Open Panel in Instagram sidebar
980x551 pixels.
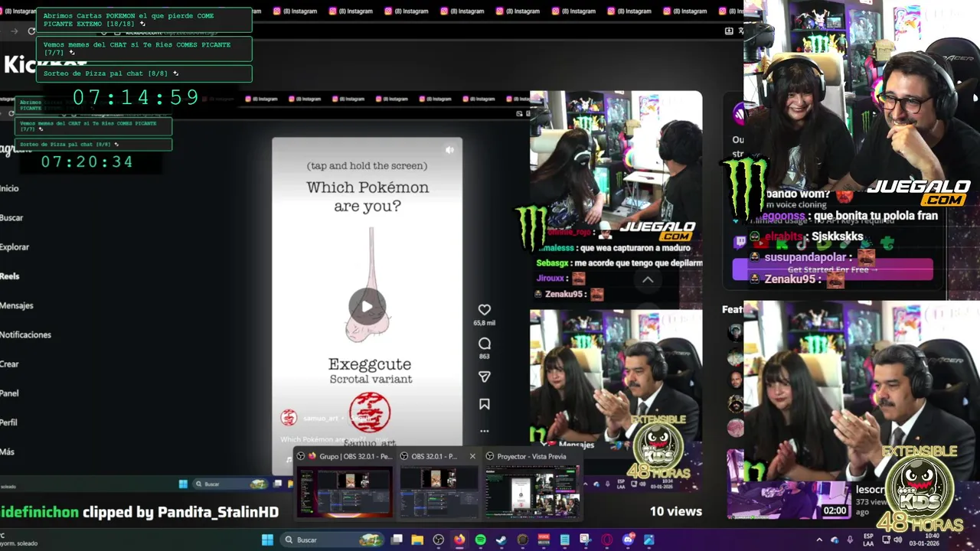[x=9, y=393]
